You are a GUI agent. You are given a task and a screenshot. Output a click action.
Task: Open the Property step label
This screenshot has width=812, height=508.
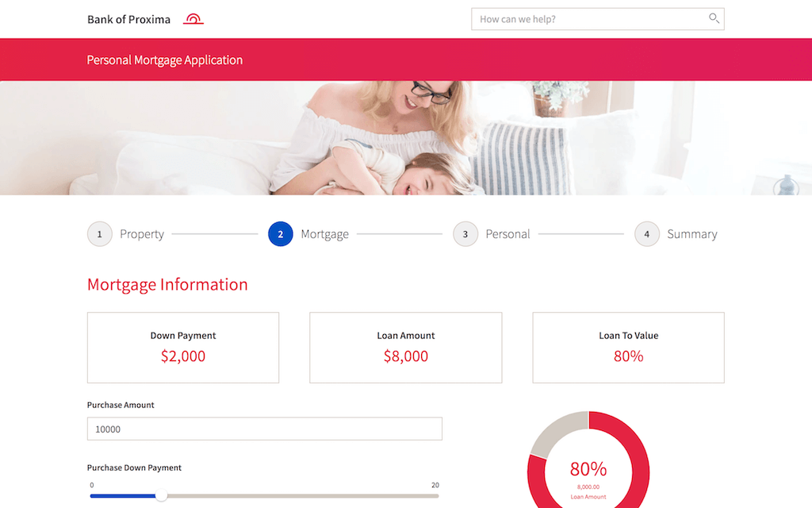142,234
